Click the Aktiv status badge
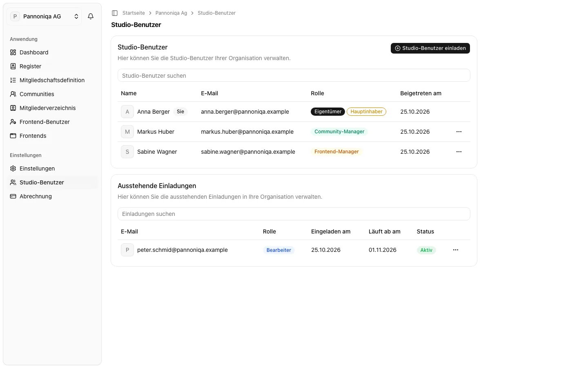 [426, 250]
